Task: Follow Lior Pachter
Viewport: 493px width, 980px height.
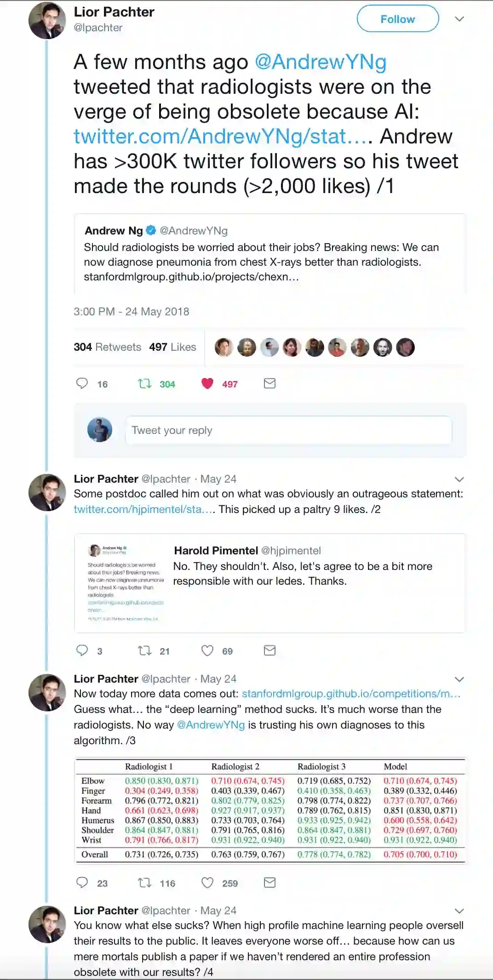Action: (397, 19)
